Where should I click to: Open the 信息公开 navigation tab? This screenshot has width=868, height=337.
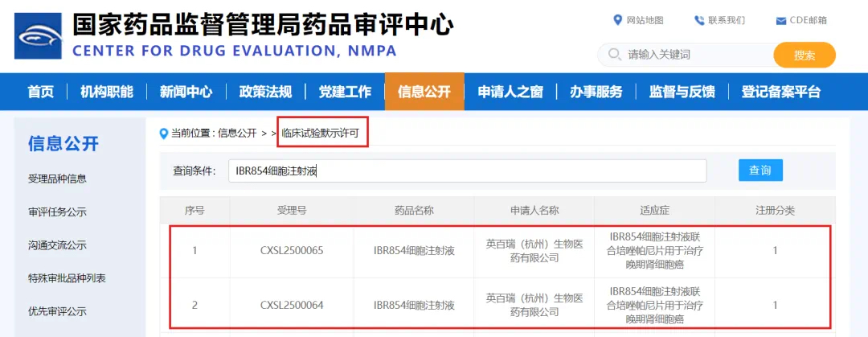pos(424,92)
